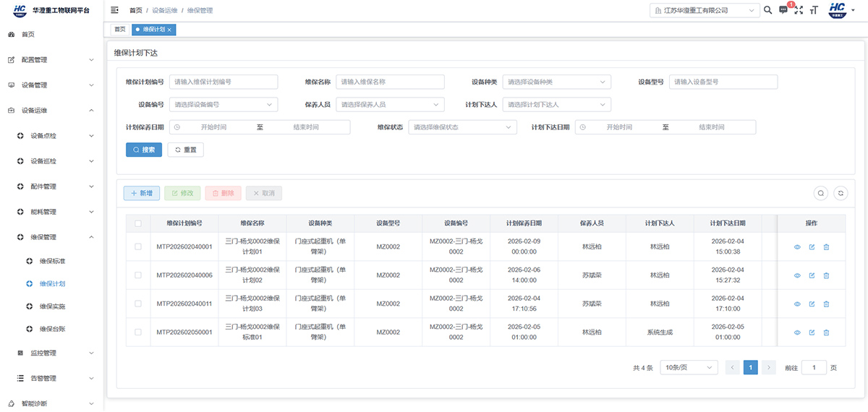Click the 计划保养日期 start time field
The image size is (868, 412).
pos(213,127)
